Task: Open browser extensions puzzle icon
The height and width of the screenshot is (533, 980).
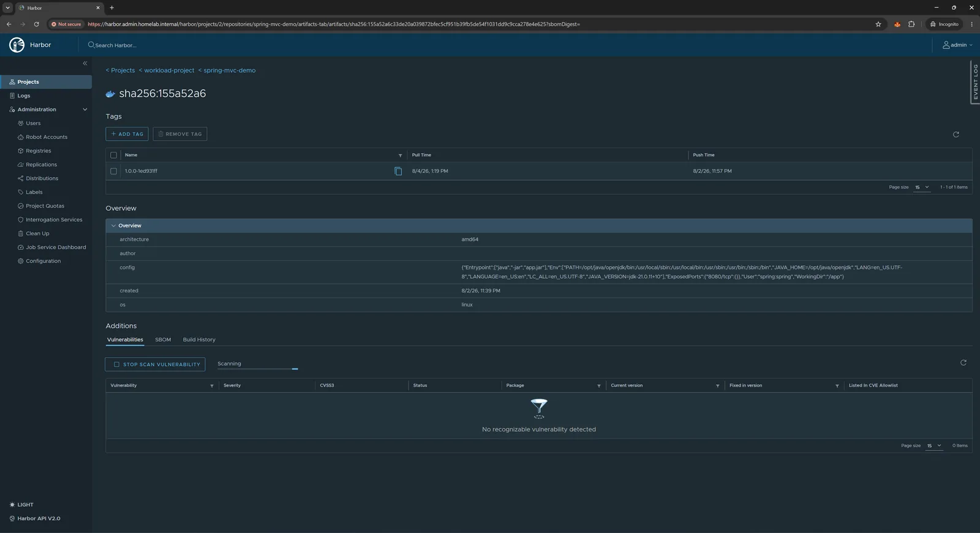Action: (911, 24)
